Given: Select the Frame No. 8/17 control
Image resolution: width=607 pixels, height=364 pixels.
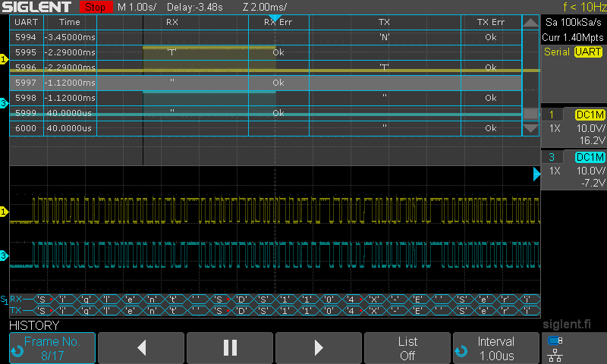Looking at the screenshot, I should [x=52, y=348].
